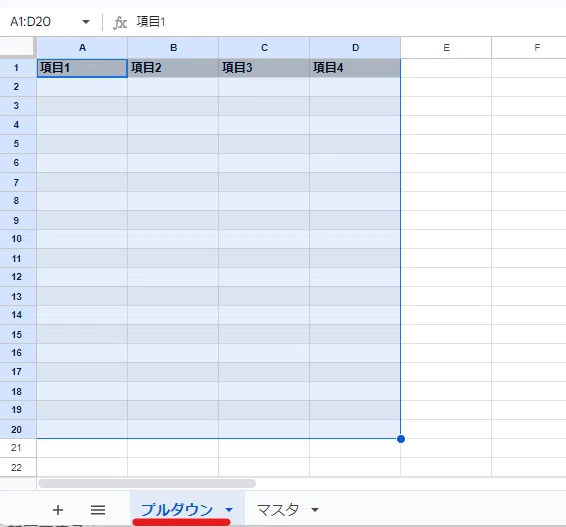
Task: Open the name box dropdown arrow
Action: tap(86, 22)
